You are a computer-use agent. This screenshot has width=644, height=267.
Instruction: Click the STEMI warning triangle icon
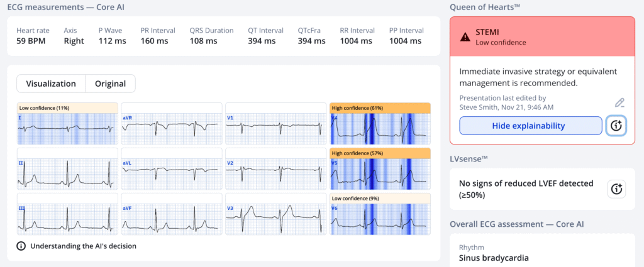click(x=465, y=37)
